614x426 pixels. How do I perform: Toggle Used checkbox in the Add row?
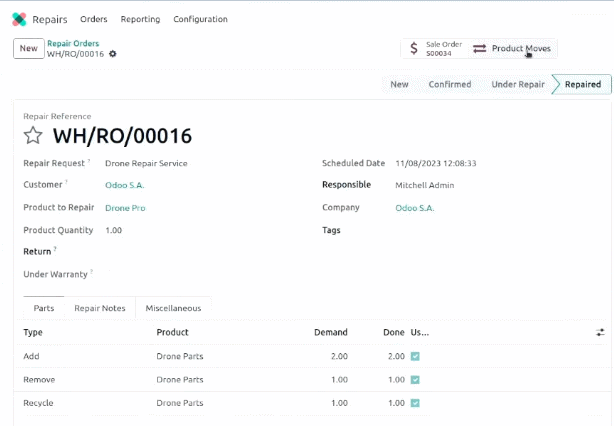(x=415, y=356)
